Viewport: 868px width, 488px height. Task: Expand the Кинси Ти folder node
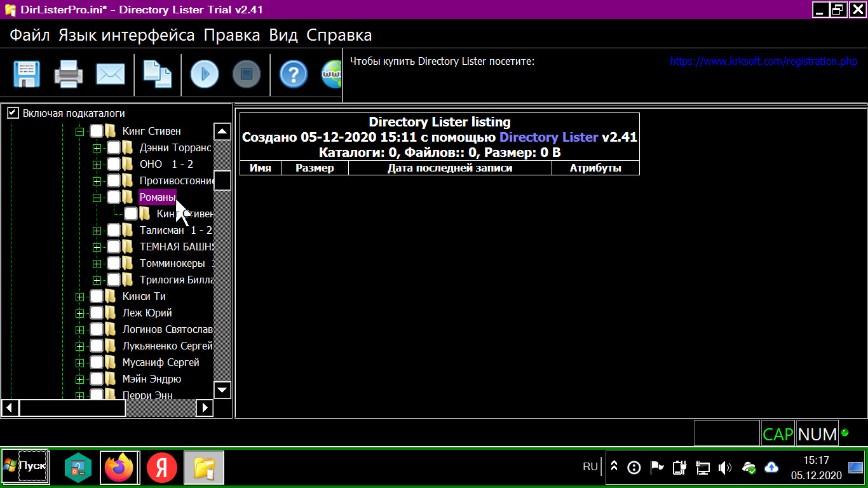tap(79, 297)
